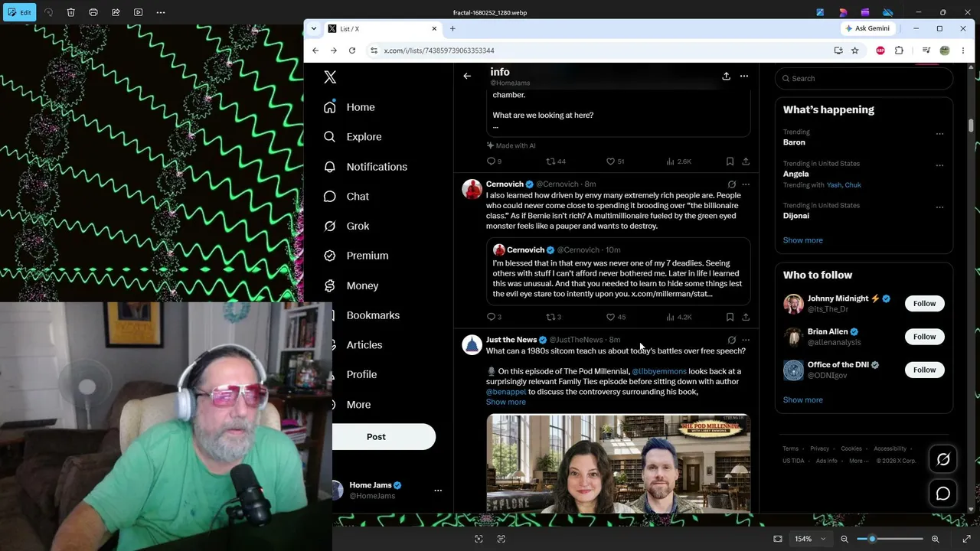Go back from the info list
Image resolution: width=980 pixels, height=551 pixels.
pos(467,77)
